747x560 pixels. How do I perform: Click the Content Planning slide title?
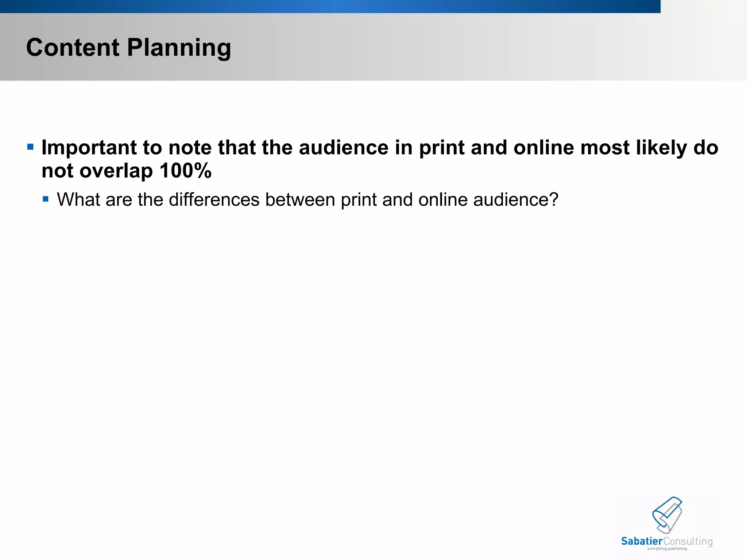pyautogui.click(x=128, y=48)
